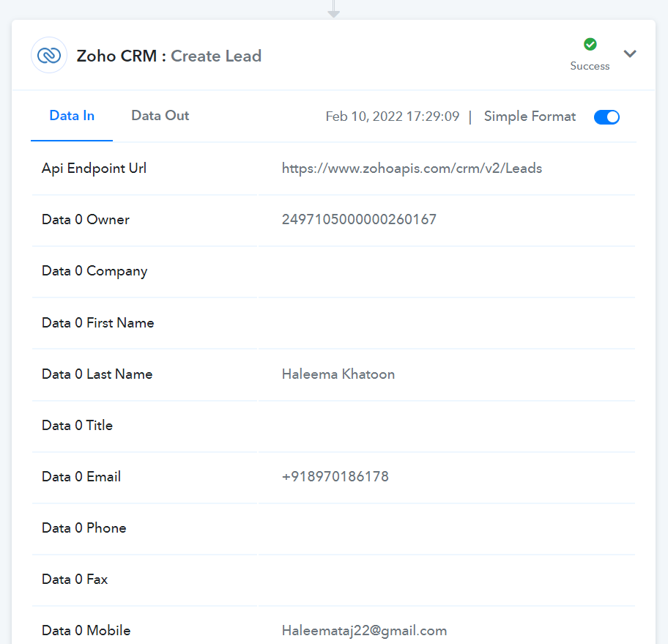Collapse the Zoho CRM step with the chevron
This screenshot has height=644, width=668.
(x=630, y=53)
